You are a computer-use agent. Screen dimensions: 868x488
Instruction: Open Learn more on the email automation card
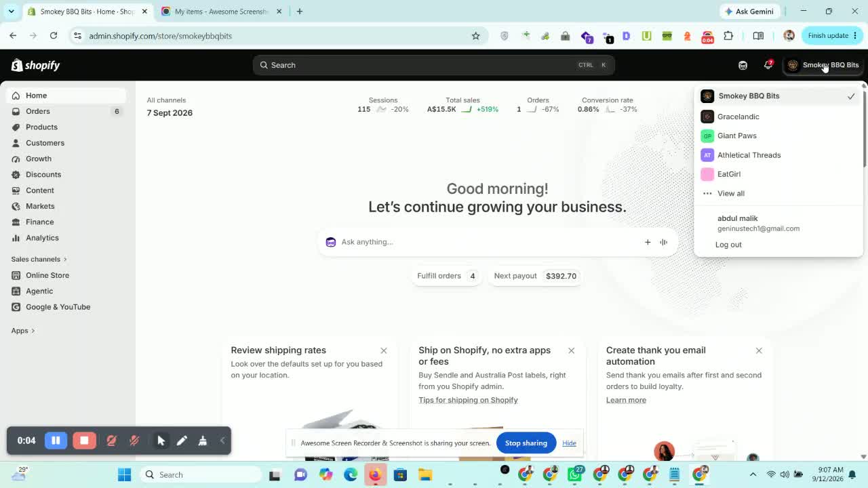point(626,400)
